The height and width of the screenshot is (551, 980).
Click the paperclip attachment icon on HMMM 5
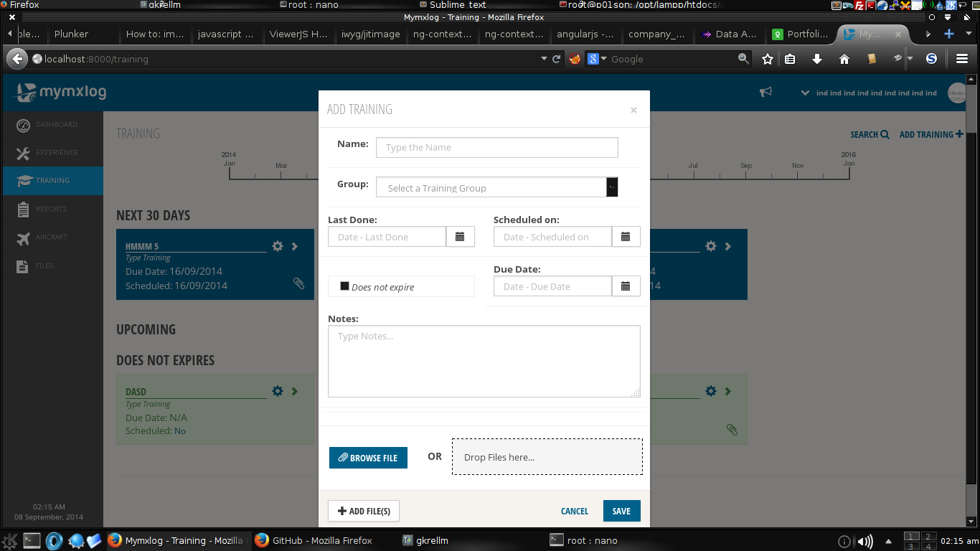(x=299, y=283)
